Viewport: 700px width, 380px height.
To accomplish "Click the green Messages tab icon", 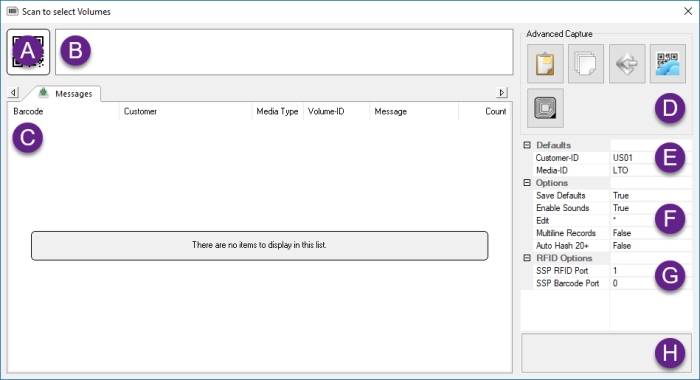I will coord(43,93).
